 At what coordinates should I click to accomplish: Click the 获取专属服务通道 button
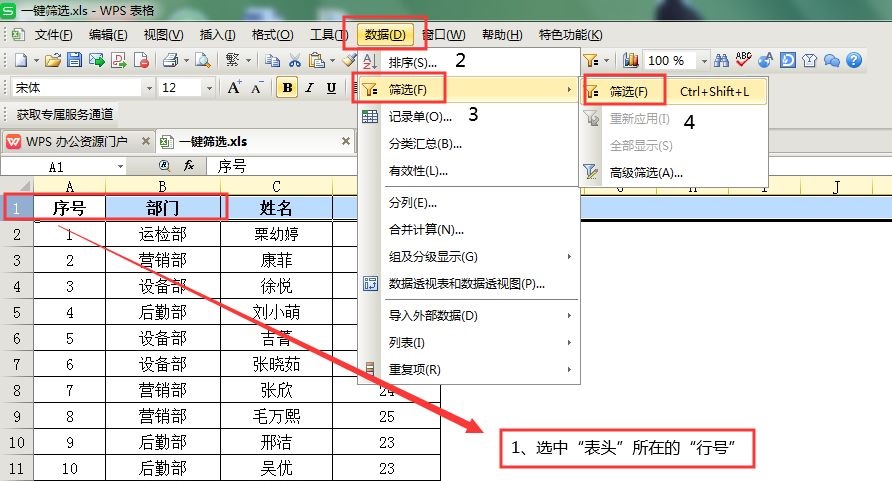(x=64, y=114)
